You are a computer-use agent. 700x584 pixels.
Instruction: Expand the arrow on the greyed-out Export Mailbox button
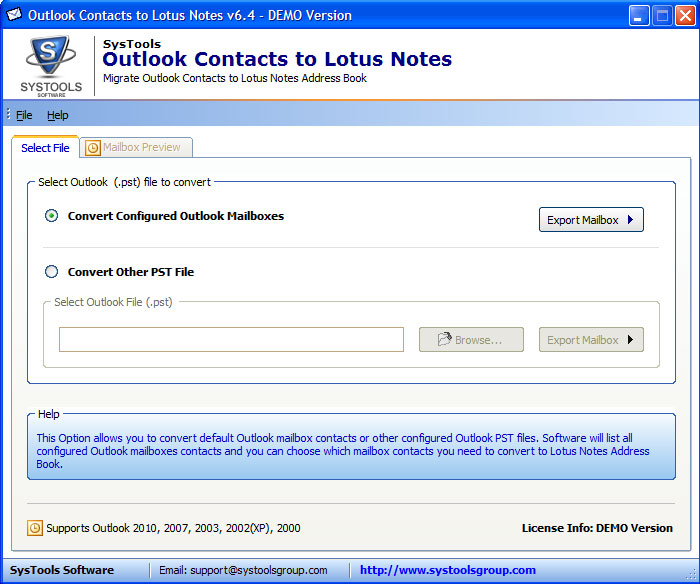[631, 340]
